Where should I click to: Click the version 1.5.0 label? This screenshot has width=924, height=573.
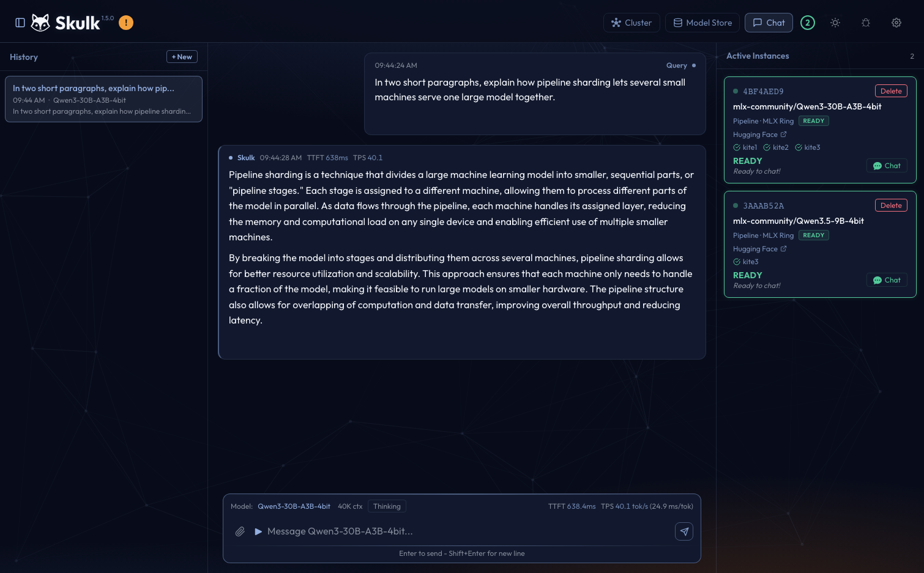[x=108, y=18]
